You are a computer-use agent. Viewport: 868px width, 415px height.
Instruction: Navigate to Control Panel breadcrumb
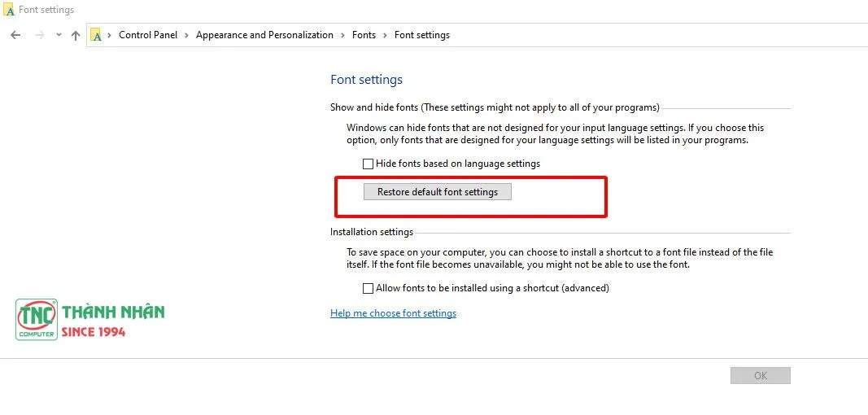(x=147, y=35)
